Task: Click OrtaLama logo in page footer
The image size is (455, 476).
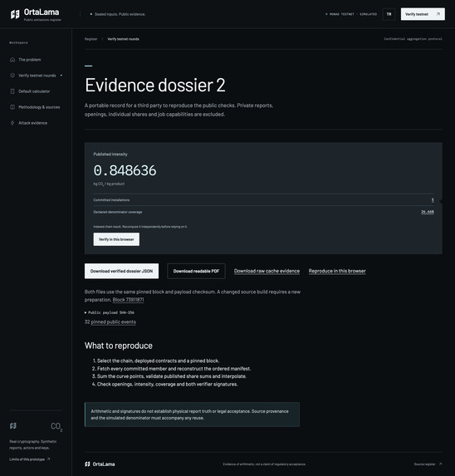Action: 100,464
